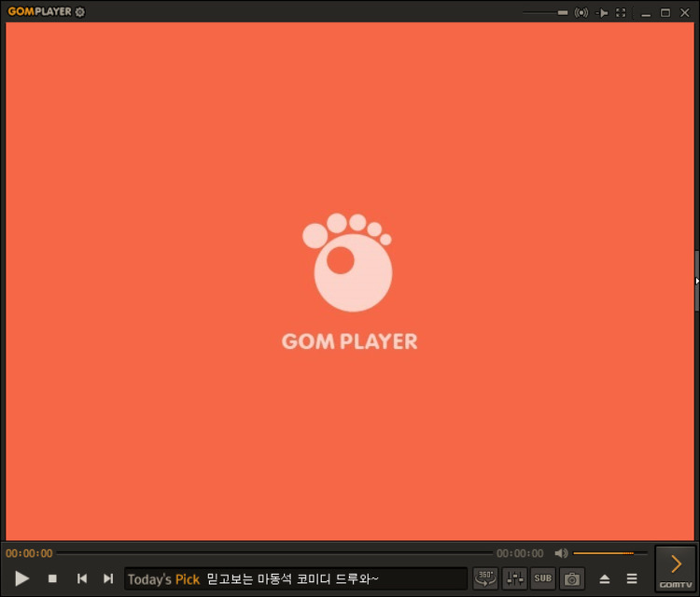The image size is (700, 597).
Task: Adjust the transparency slider in title bar
Action: [546, 12]
